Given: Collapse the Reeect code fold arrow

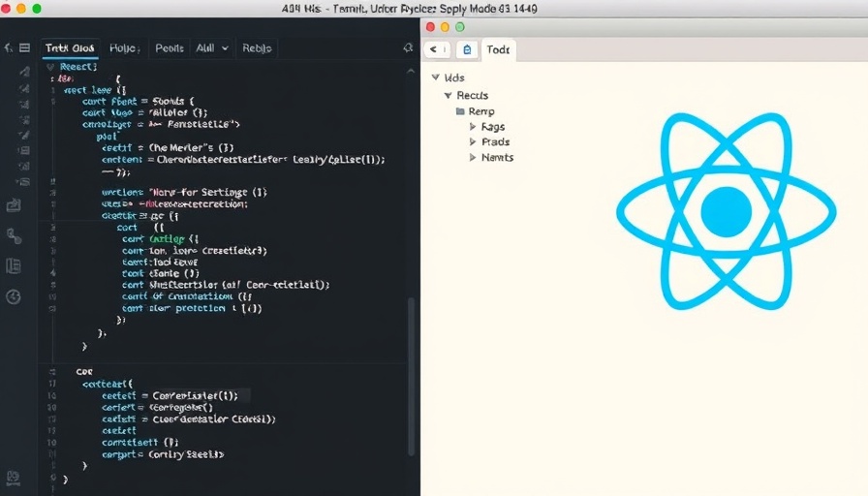Looking at the screenshot, I should tap(49, 67).
